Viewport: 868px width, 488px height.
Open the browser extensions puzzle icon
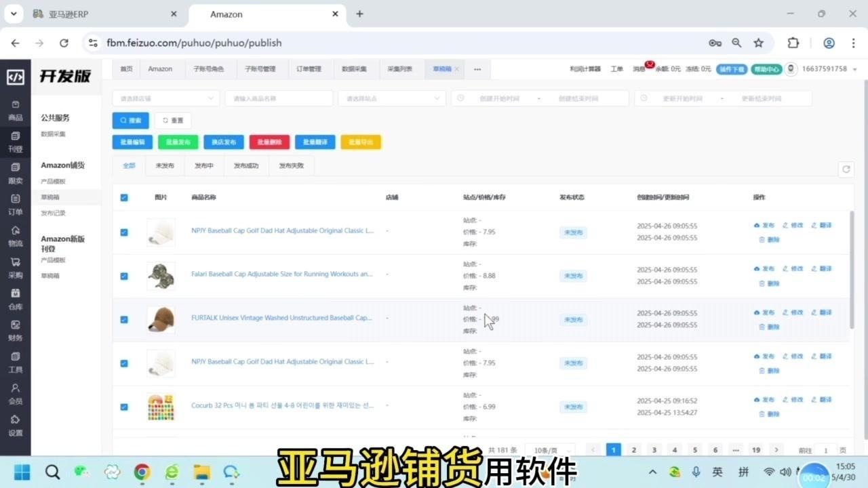coord(793,43)
